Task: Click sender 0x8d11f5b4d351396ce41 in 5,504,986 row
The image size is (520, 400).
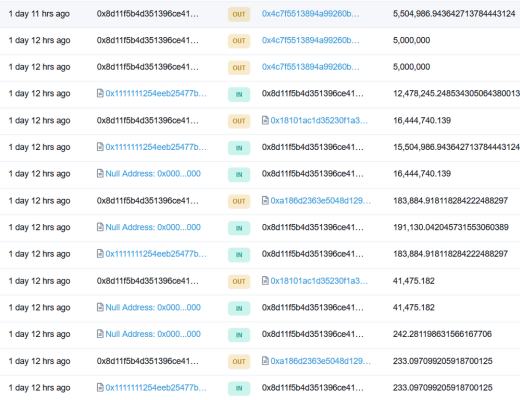Action: coord(148,14)
